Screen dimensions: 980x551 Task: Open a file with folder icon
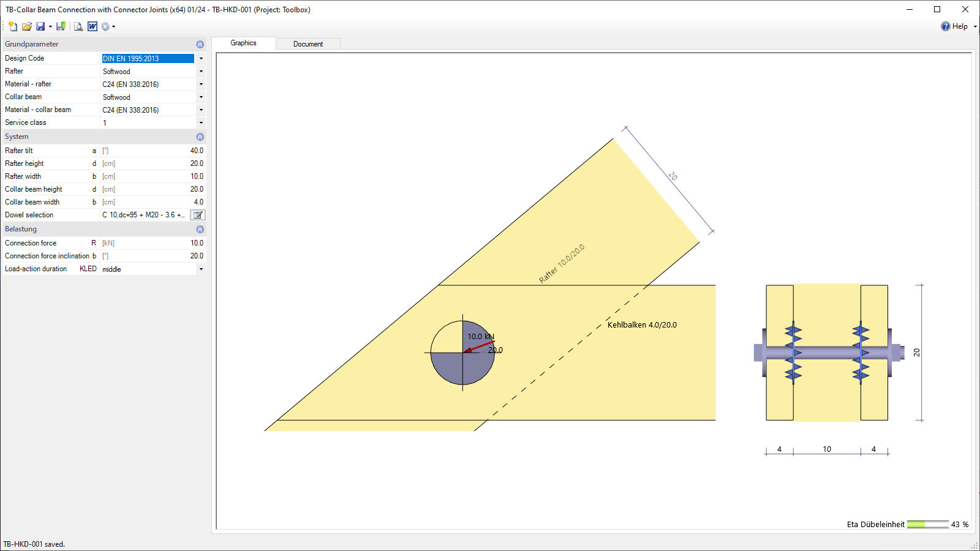pos(26,26)
